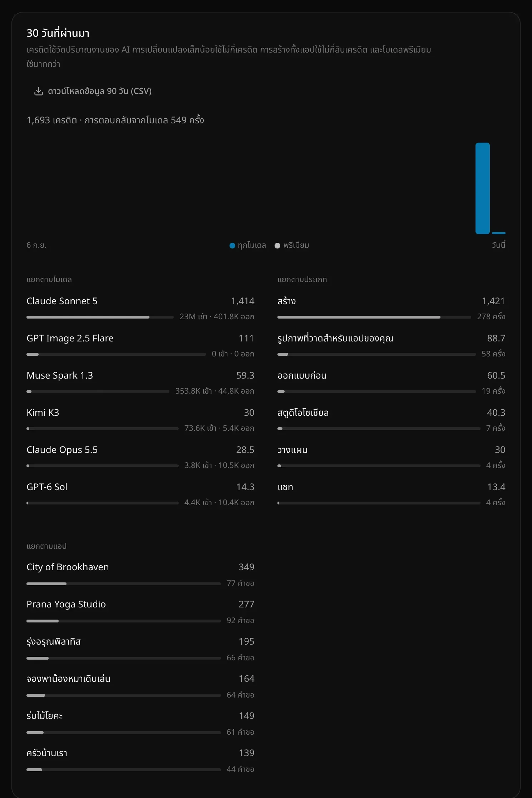
Task: Click the download icon beside the CSV link
Action: pos(38,91)
